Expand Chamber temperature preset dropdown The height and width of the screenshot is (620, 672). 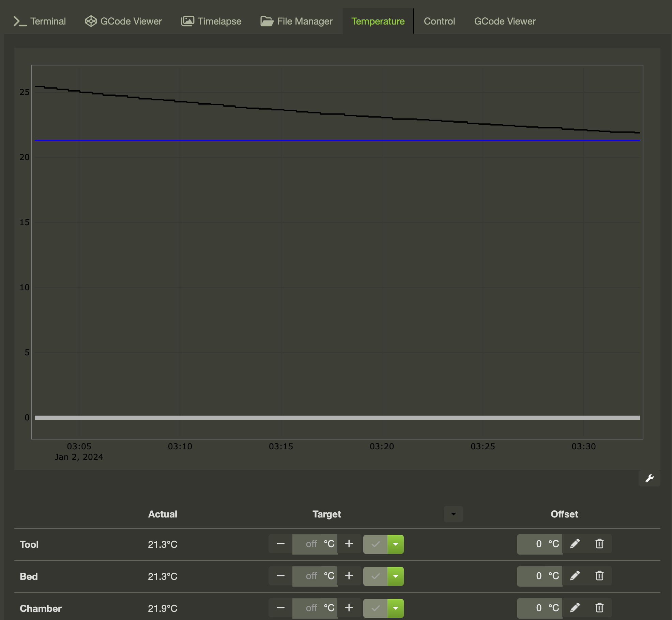point(396,608)
